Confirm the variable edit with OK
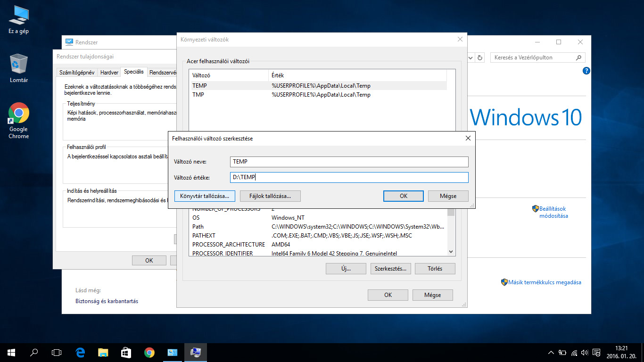The height and width of the screenshot is (362, 644). [403, 196]
